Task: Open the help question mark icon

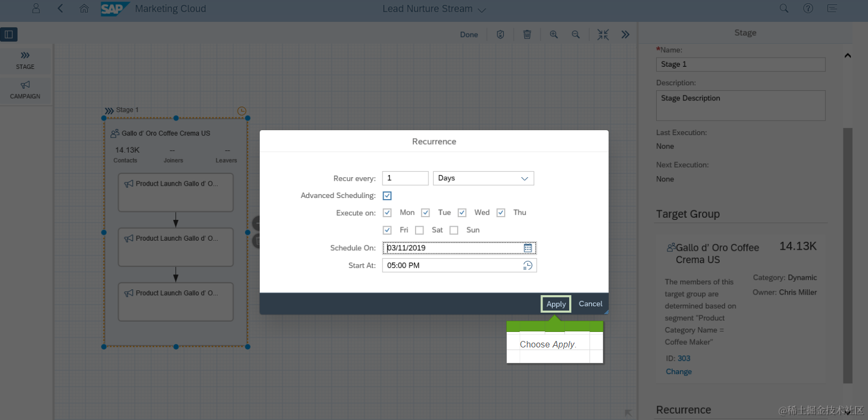Action: (x=808, y=9)
